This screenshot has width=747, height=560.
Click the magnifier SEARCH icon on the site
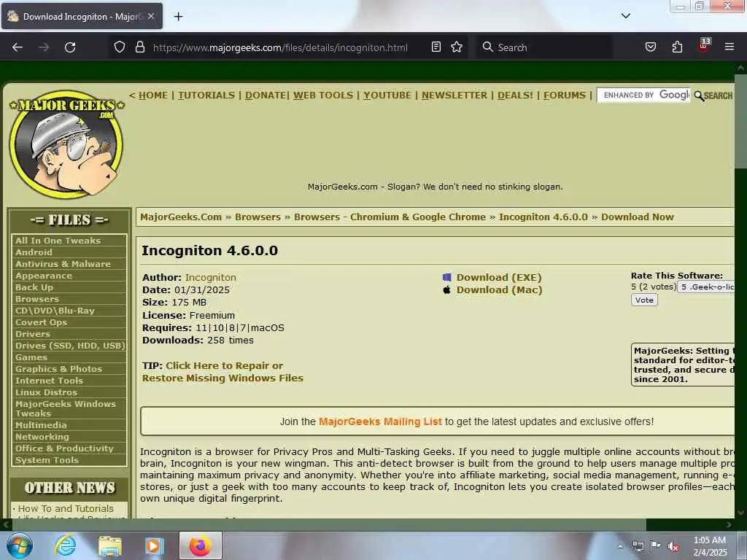tap(713, 96)
